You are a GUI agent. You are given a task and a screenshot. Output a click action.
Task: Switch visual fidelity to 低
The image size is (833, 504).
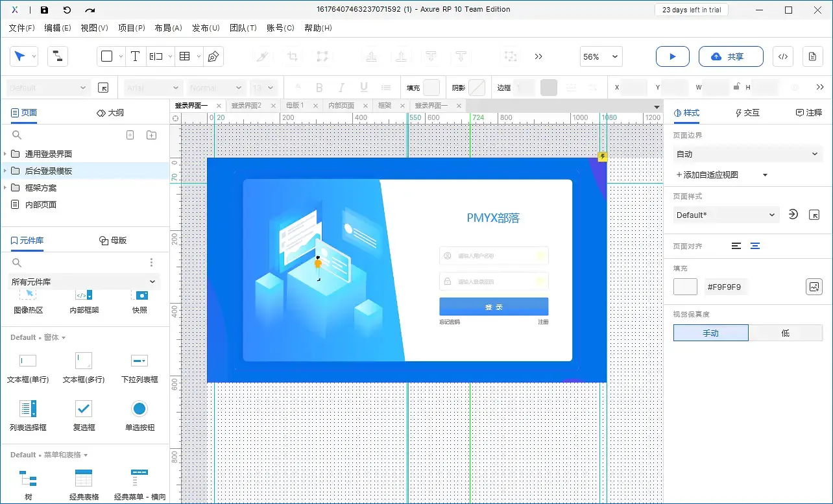[785, 333]
